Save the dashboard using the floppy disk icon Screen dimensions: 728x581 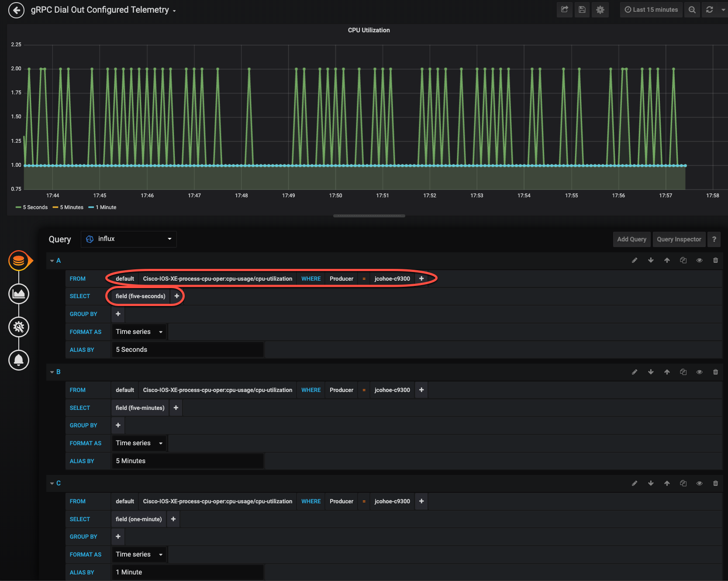tap(582, 10)
